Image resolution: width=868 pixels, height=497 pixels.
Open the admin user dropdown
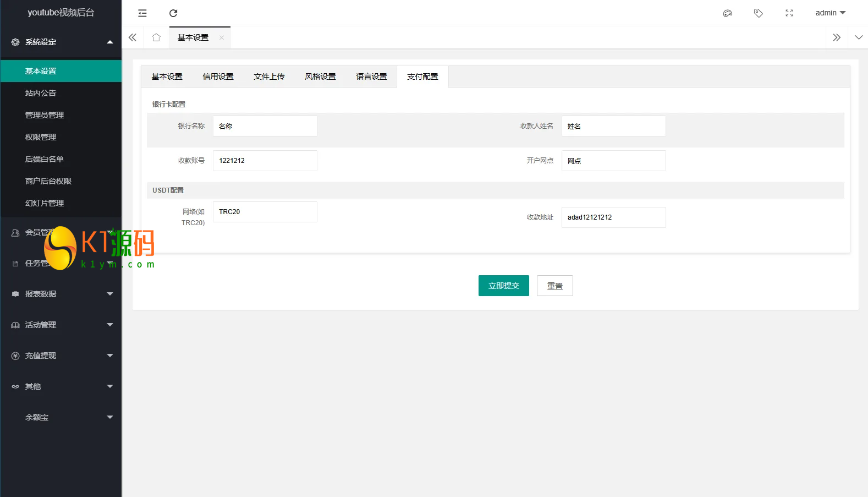(831, 13)
